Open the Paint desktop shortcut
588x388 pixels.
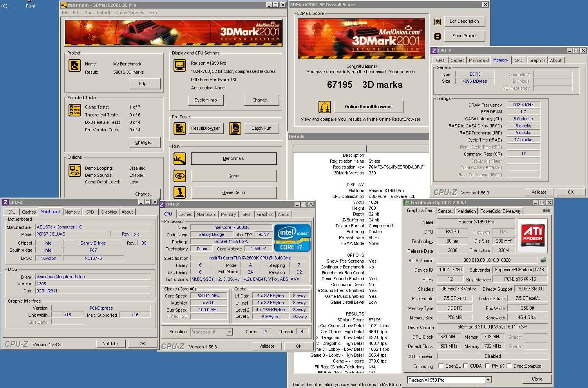pos(31,4)
